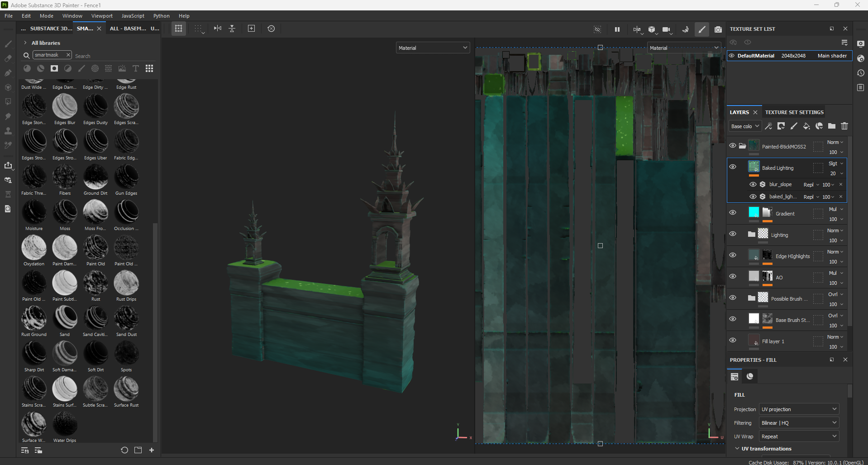Clear the smartmask search filter tag
Screen dimensions: 868x465
coord(68,55)
